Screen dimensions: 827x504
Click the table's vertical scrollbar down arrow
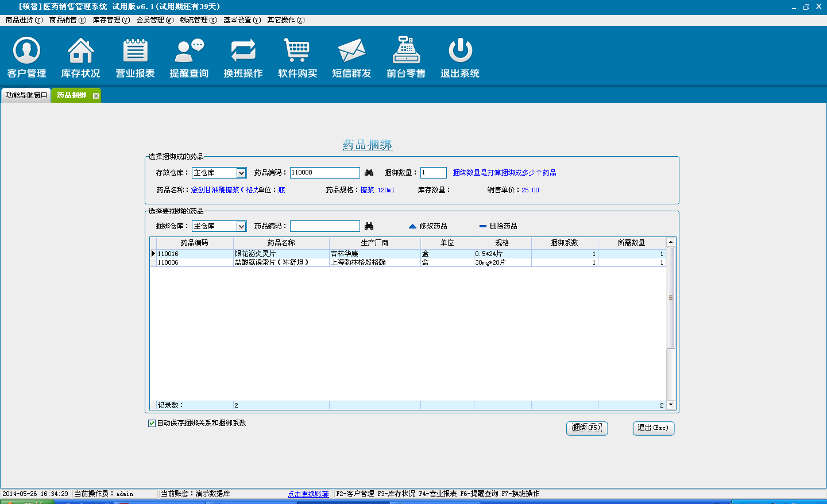[x=670, y=405]
